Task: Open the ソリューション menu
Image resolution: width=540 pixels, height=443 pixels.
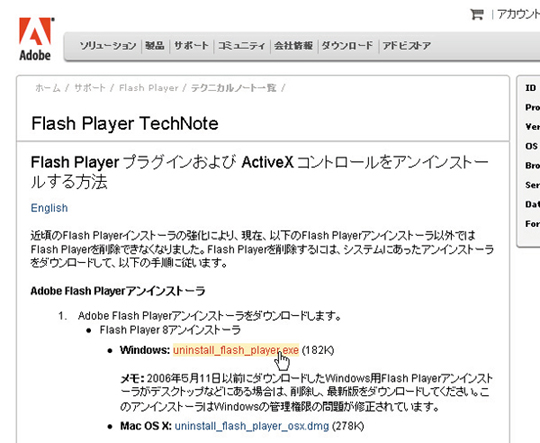Action: click(108, 46)
